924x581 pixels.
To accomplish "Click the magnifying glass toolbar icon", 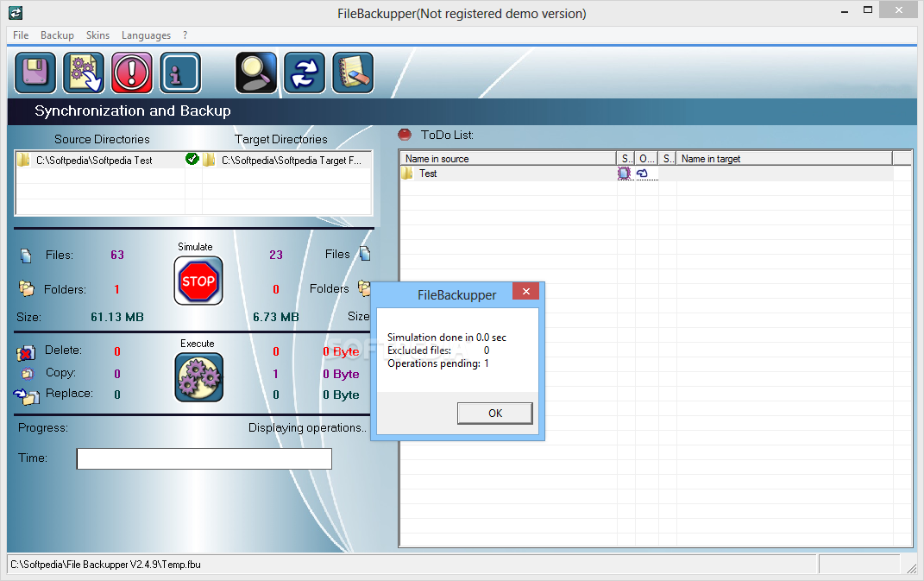I will pyautogui.click(x=255, y=73).
